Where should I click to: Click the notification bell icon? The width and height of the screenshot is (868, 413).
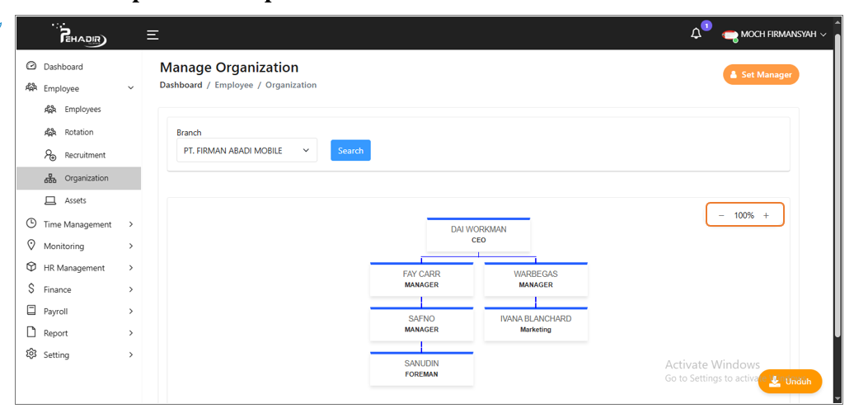pyautogui.click(x=697, y=34)
